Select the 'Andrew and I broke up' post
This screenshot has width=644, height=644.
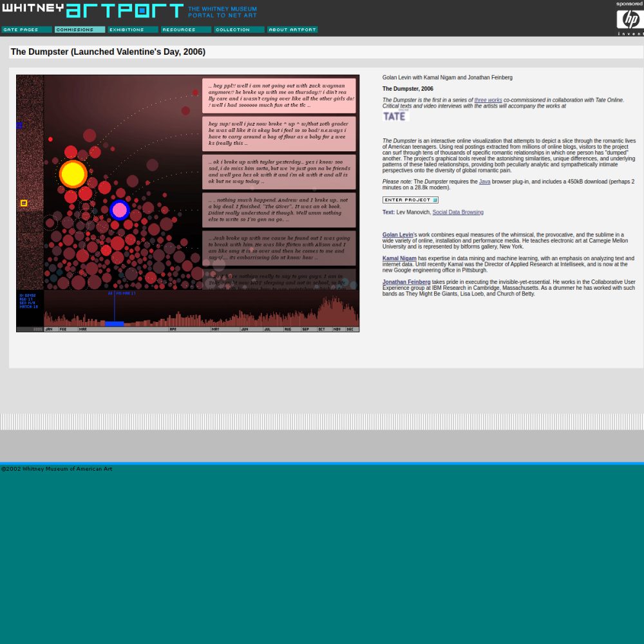[279, 210]
